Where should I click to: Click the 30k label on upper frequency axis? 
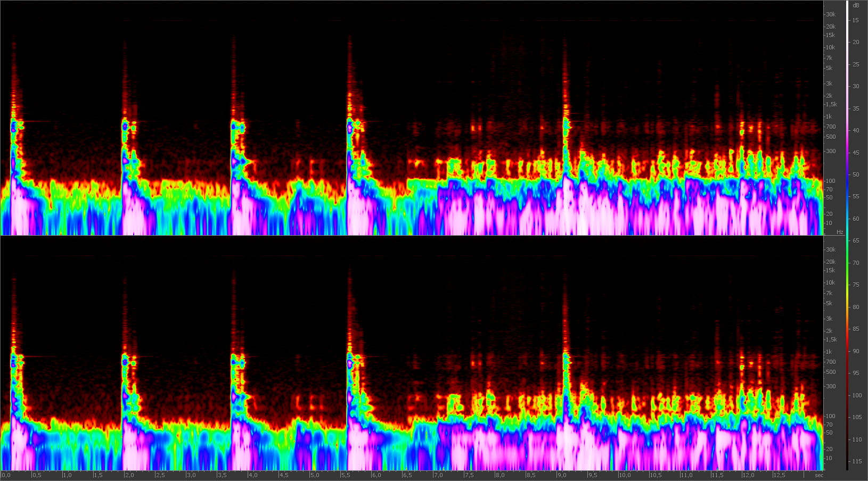(831, 14)
